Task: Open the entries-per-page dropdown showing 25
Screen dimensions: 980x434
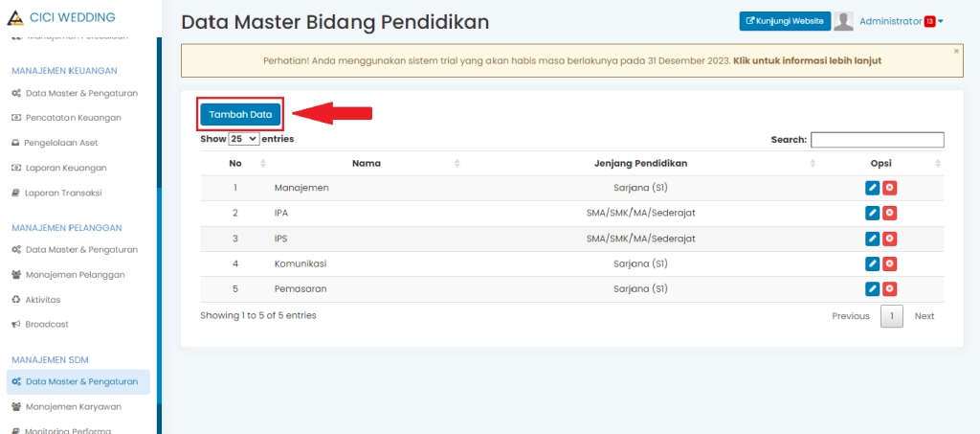Action: 244,139
